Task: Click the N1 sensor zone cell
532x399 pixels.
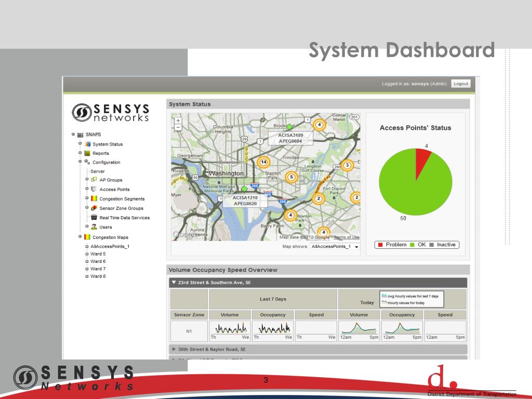Action: (x=189, y=331)
